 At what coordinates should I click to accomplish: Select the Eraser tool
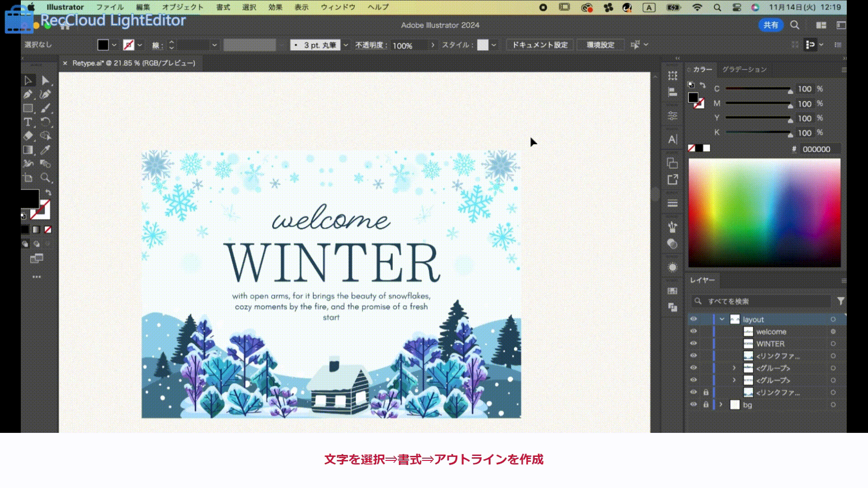click(x=28, y=136)
